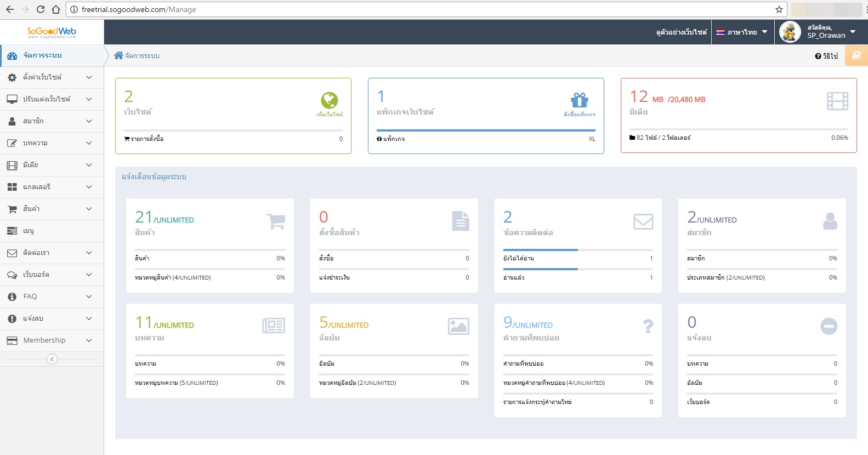Select the จัดการระบบ sidebar menu item

pyautogui.click(x=52, y=55)
